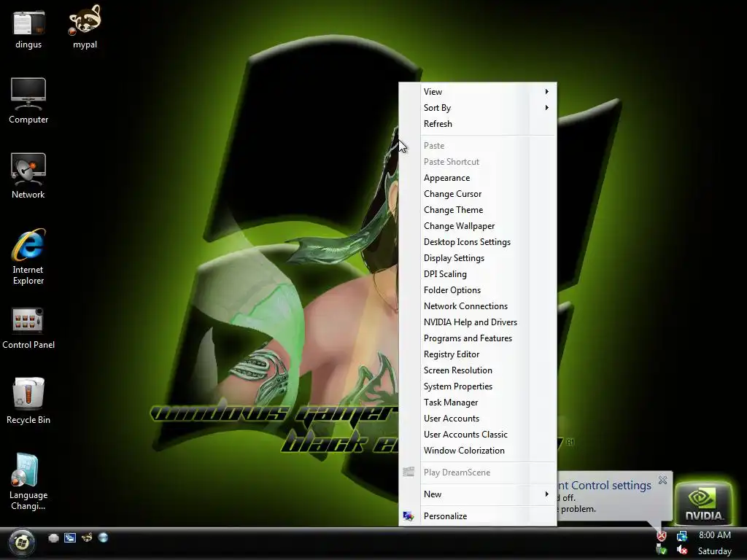Click the red security shield tray icon

661,536
